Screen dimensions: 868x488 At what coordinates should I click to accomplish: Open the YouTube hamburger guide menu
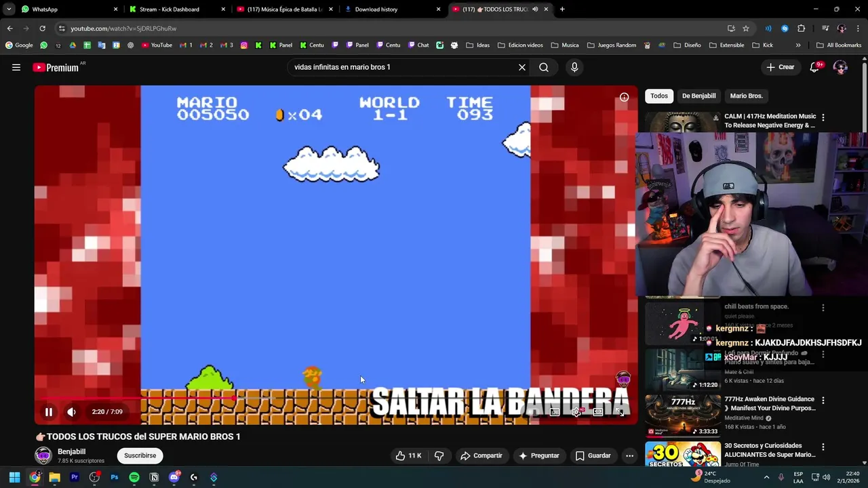coord(16,67)
